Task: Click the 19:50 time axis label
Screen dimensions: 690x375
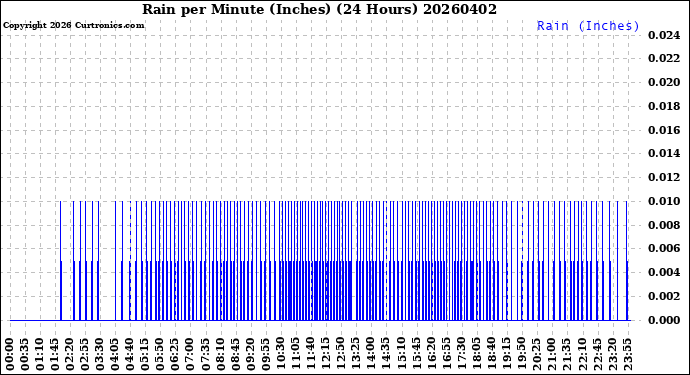Action: [x=521, y=354]
